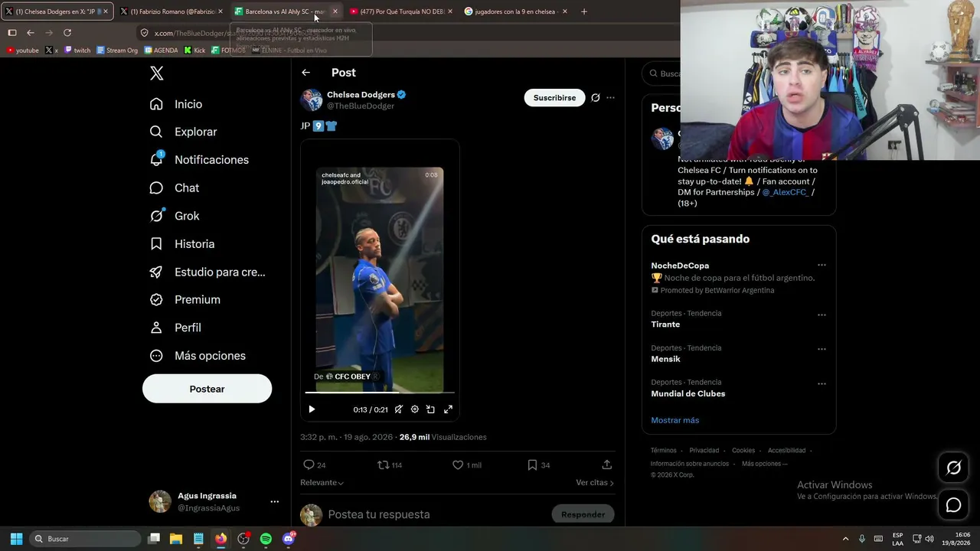Switch to the YouTube Turquía tab
Screen dimensions: 980x551
click(401, 11)
